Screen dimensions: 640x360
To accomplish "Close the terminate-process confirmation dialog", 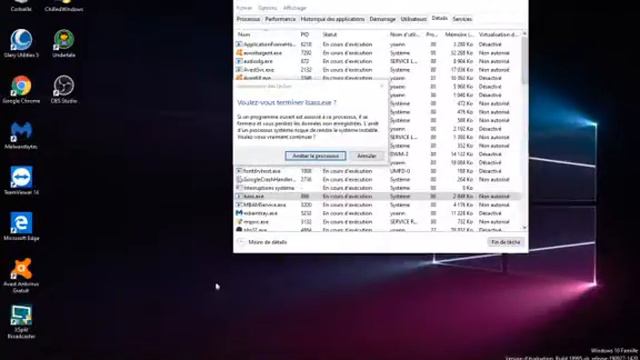I will (382, 86).
